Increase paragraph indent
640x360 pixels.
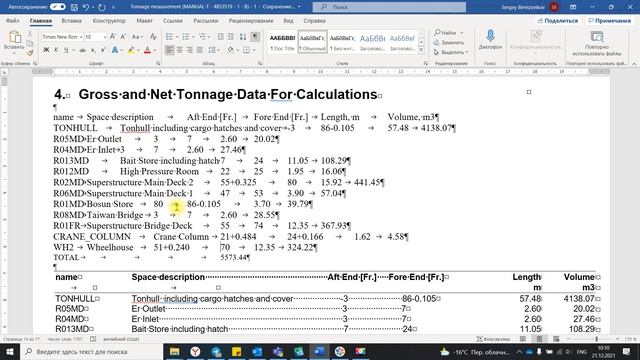pyautogui.click(x=231, y=37)
